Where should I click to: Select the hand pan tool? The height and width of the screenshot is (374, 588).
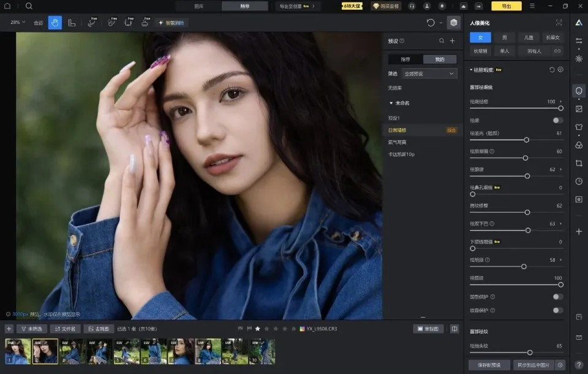pos(55,23)
